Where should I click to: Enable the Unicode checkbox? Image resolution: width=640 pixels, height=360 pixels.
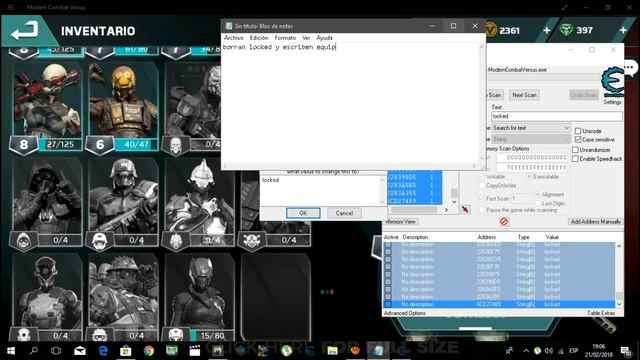578,131
